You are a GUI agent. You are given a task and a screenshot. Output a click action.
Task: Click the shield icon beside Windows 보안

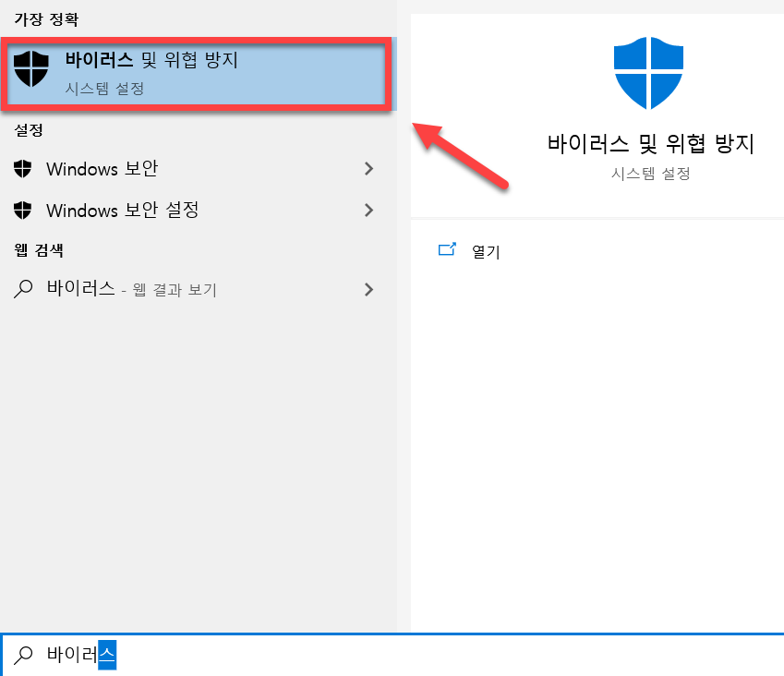click(x=22, y=169)
